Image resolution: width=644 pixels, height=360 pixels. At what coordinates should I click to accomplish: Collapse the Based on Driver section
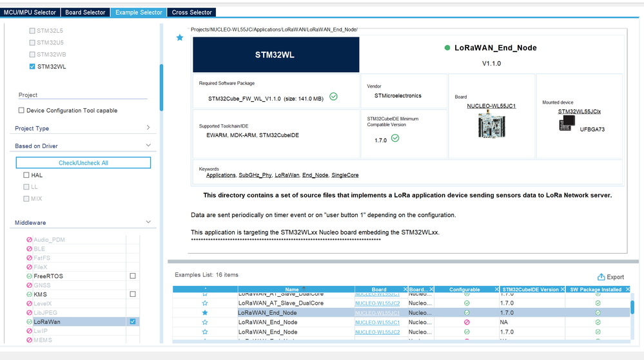[148, 146]
